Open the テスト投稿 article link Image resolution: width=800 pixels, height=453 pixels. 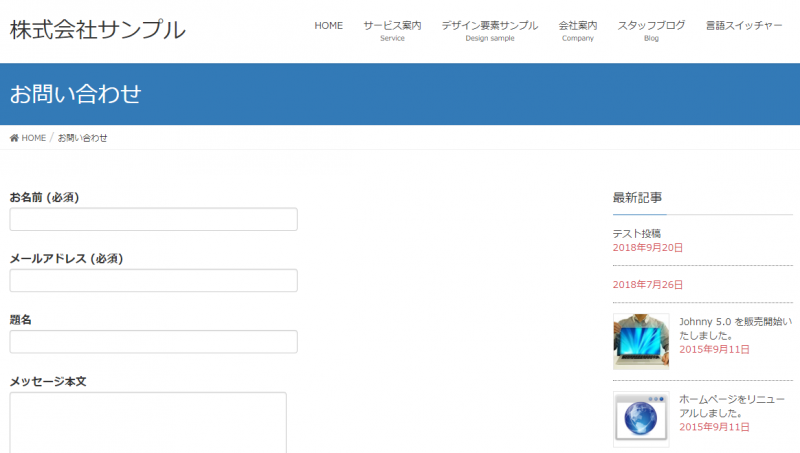tap(637, 233)
